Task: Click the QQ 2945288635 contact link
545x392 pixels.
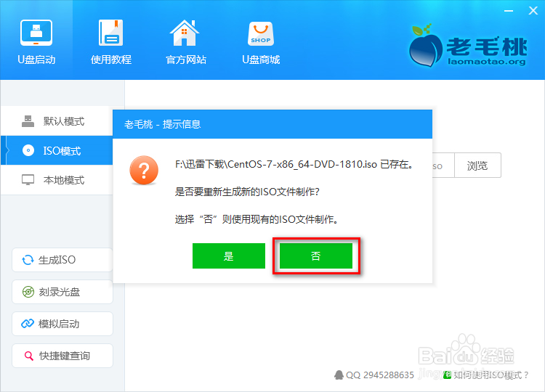Action: (374, 375)
